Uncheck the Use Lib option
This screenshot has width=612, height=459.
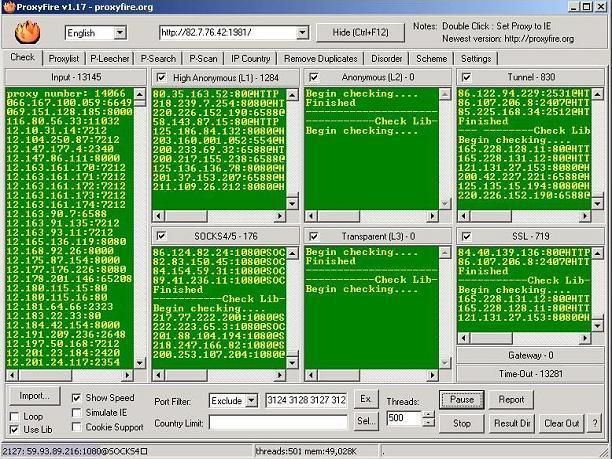(14, 430)
